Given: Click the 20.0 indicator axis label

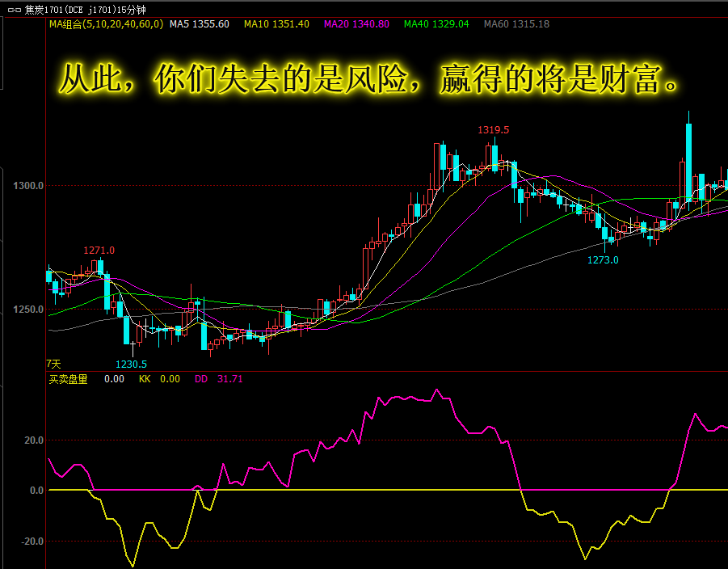Looking at the screenshot, I should [34, 440].
